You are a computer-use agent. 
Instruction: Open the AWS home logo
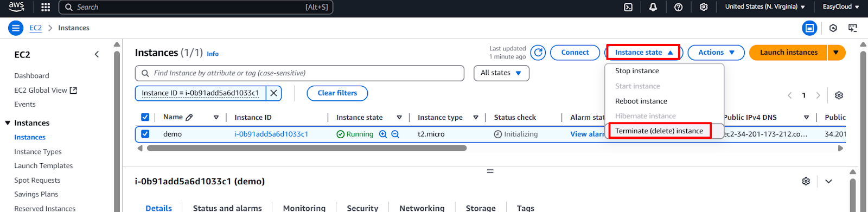click(16, 7)
